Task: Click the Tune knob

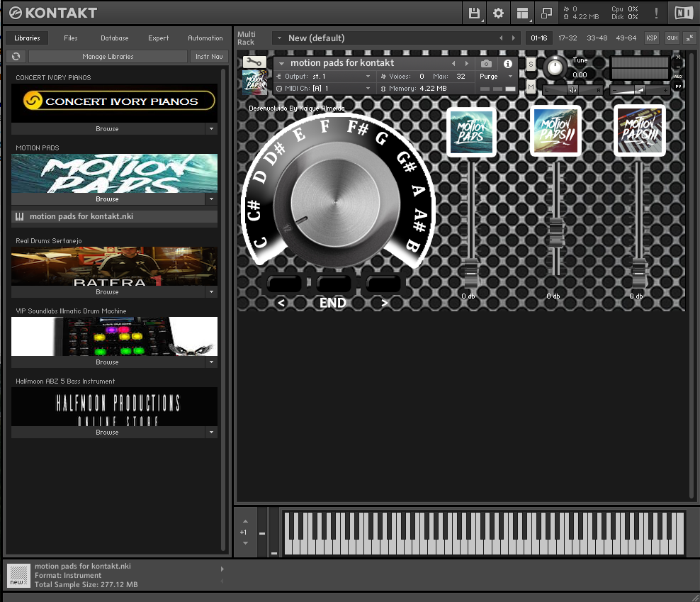Action: 555,67
